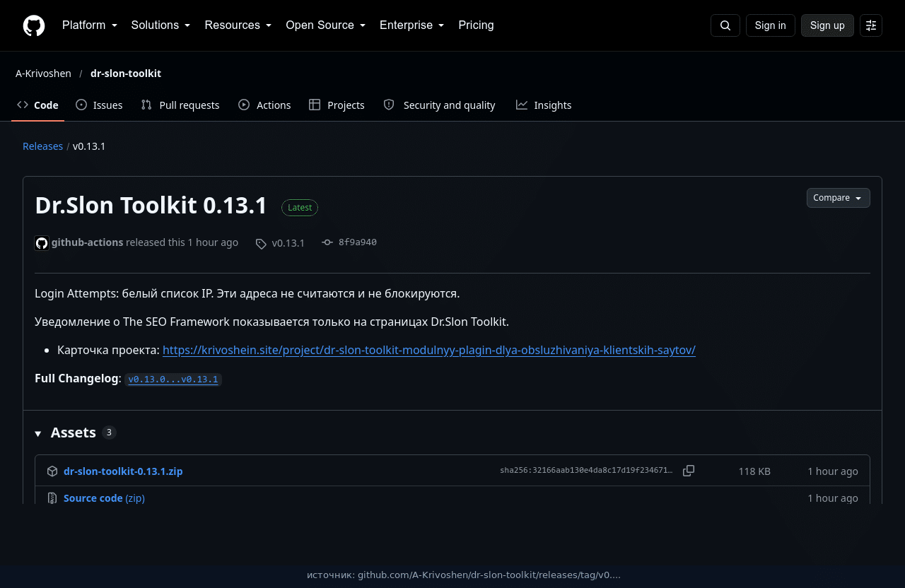The image size is (905, 588).
Task: Open the dr-slon-toolkit repository link
Action: [126, 73]
